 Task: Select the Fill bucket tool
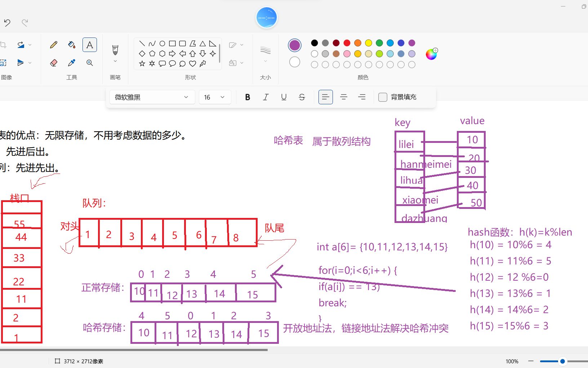tap(72, 45)
